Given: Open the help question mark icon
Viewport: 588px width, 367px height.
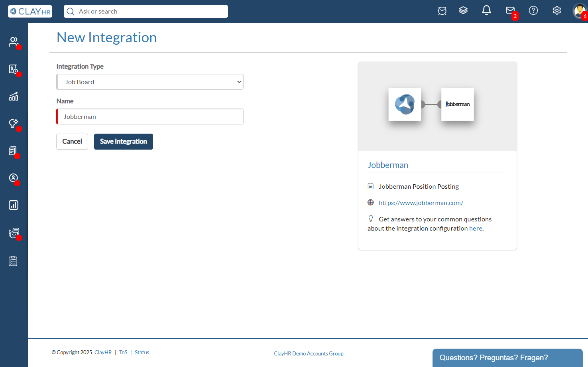Looking at the screenshot, I should (533, 11).
